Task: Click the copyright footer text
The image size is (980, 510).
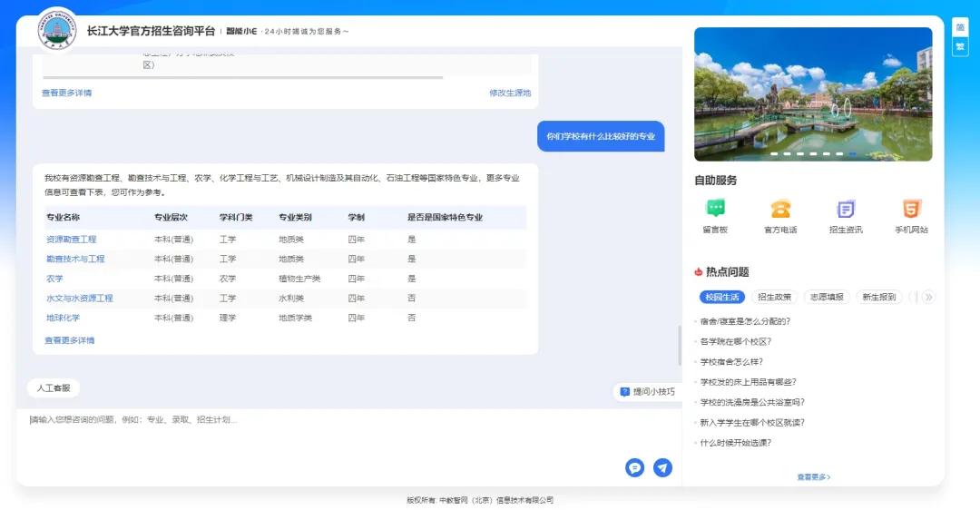Action: click(480, 500)
